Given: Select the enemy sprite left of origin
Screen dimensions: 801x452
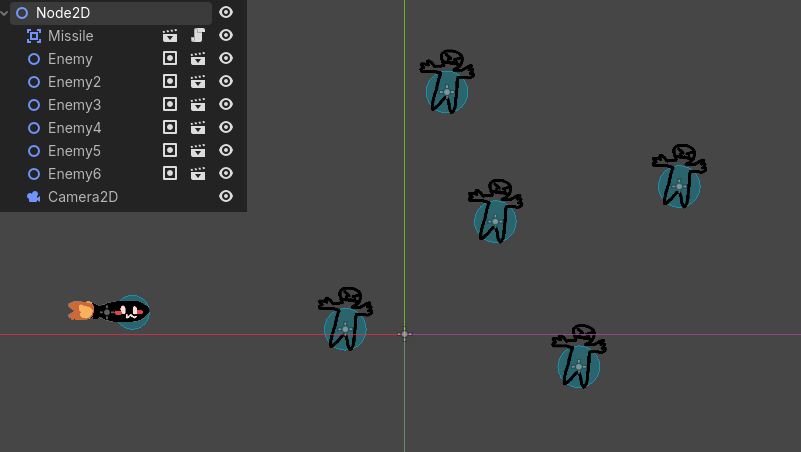Looking at the screenshot, I should click(x=345, y=319).
